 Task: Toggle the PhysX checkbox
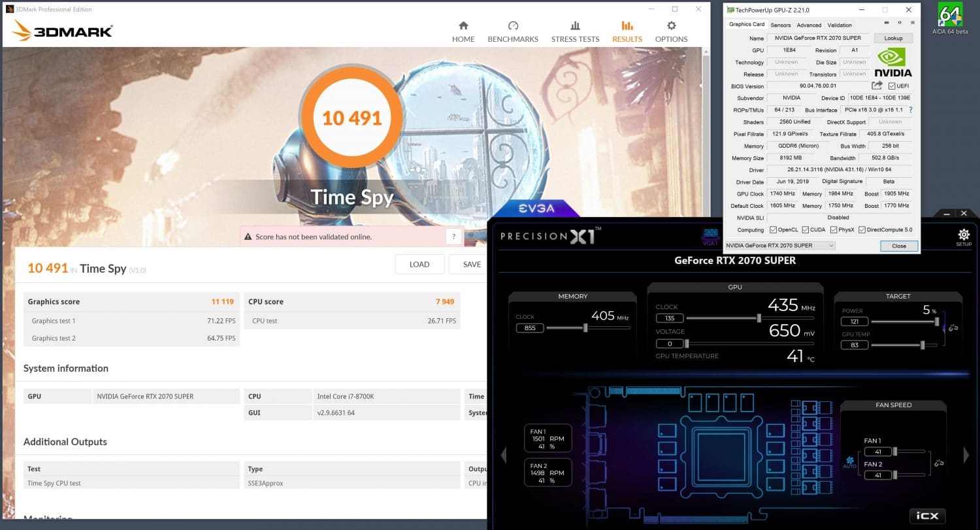tap(834, 229)
